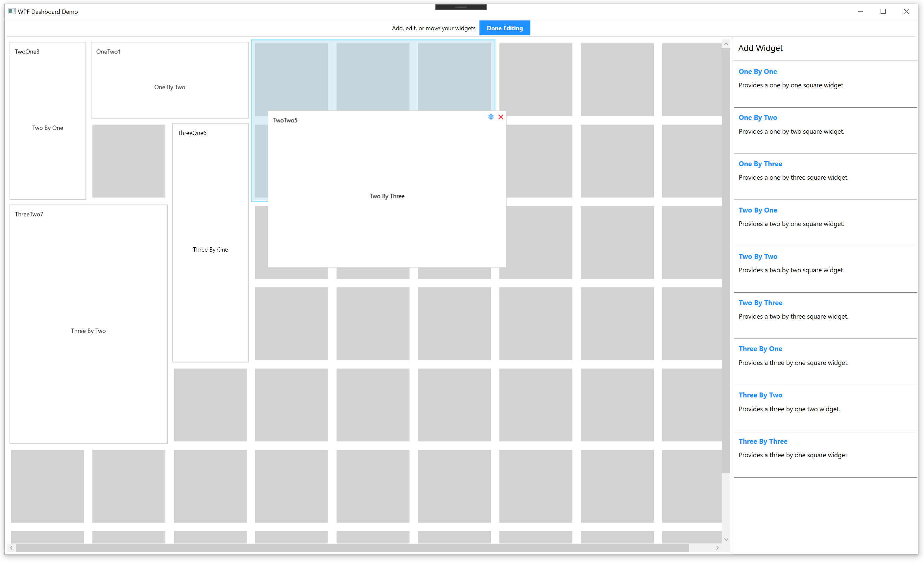Click the WPF Dashboard Demo app icon

(12, 11)
